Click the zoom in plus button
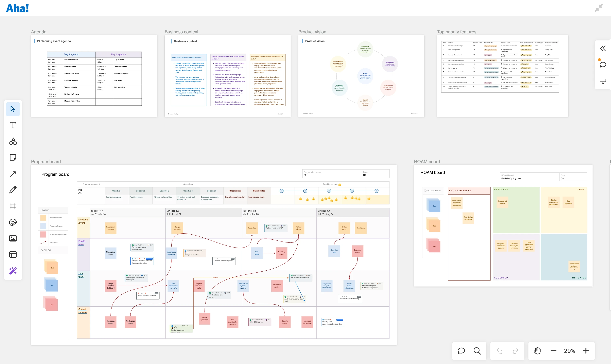 [586, 351]
